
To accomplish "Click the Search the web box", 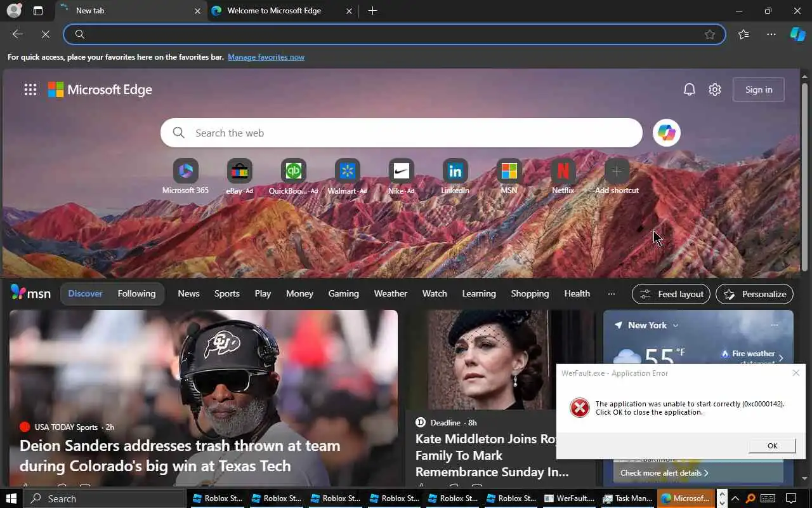I will tap(401, 133).
